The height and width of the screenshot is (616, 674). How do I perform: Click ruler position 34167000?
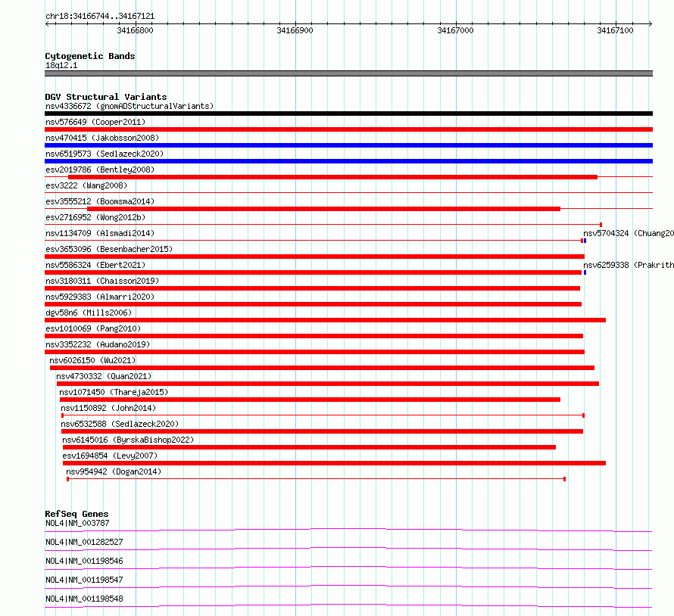click(x=455, y=30)
